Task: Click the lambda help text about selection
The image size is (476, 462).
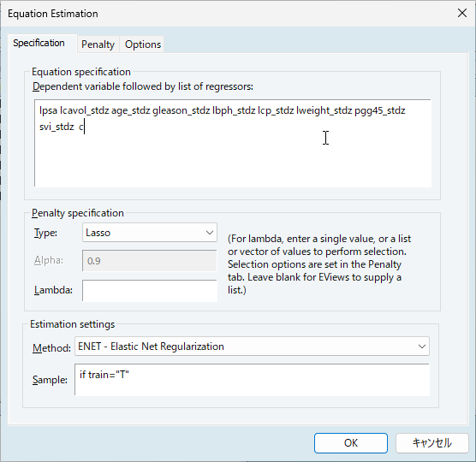Action: (319, 264)
